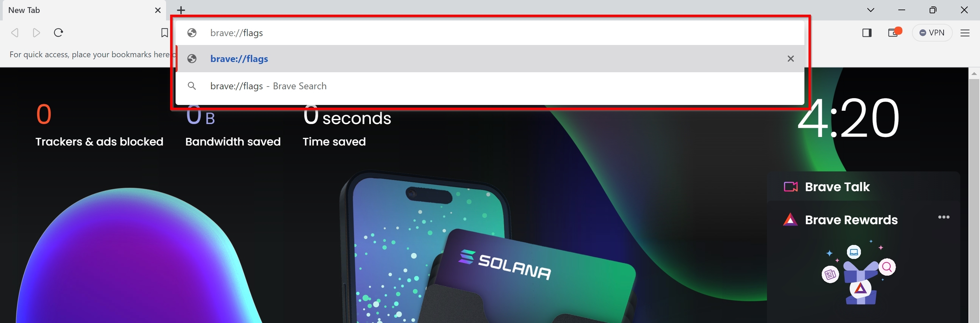Open Brave Rewards three-dot options menu
This screenshot has height=323, width=980.
click(944, 217)
